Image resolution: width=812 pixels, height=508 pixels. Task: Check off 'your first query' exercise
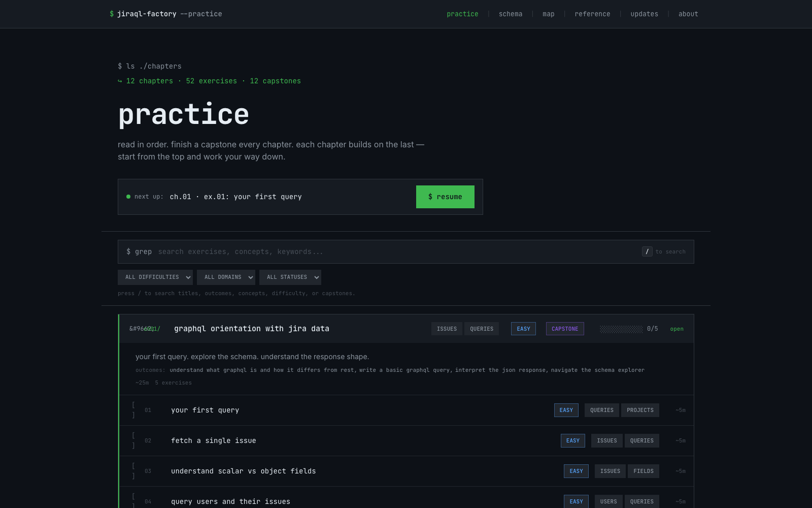coord(133,410)
